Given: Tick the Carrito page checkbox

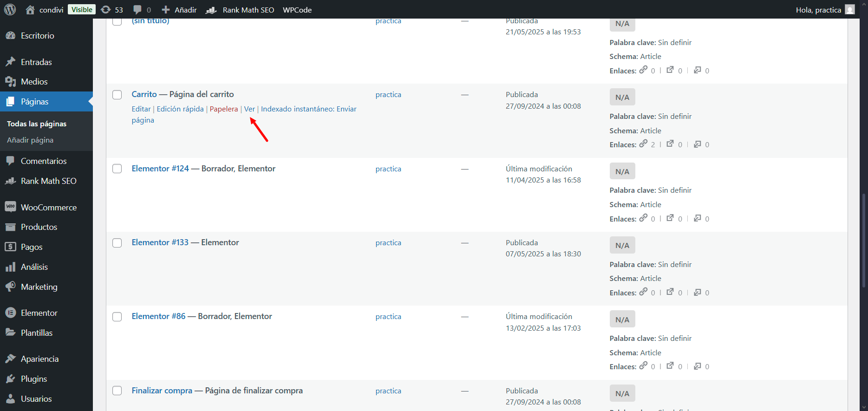Looking at the screenshot, I should coord(117,95).
